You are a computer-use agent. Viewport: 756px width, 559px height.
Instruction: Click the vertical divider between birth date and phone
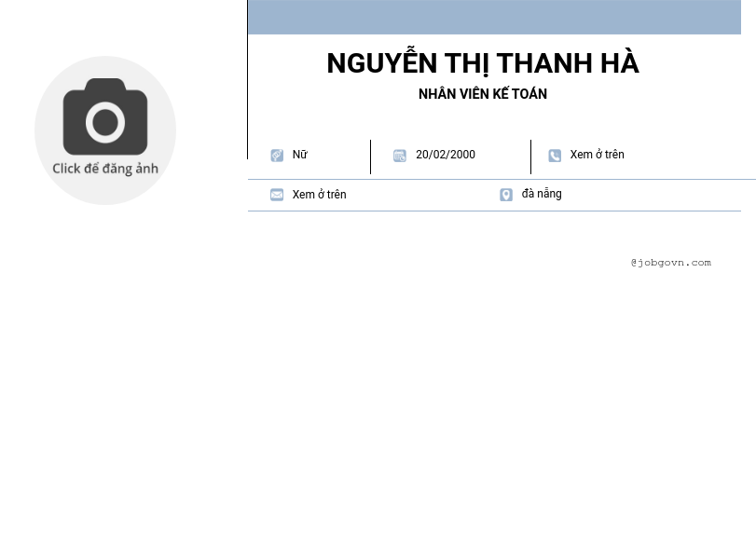coord(530,157)
